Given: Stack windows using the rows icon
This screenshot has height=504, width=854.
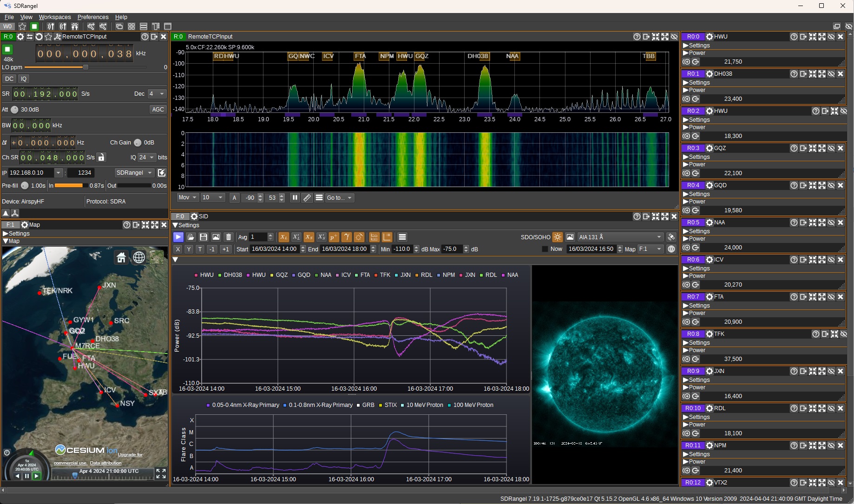Looking at the screenshot, I should click(144, 26).
